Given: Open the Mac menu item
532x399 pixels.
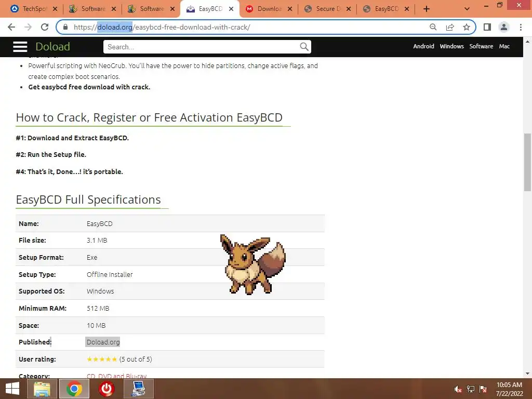Looking at the screenshot, I should (x=504, y=46).
